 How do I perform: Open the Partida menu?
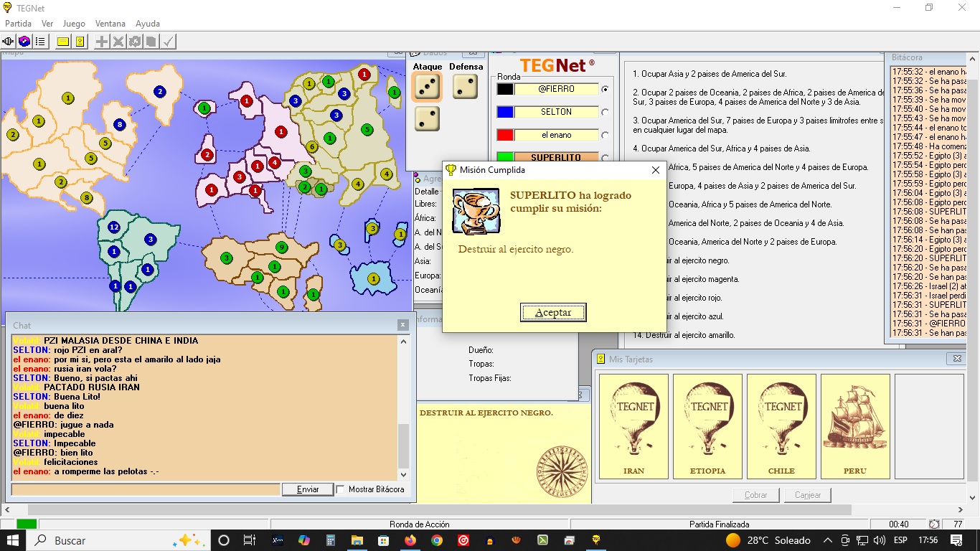(x=18, y=24)
